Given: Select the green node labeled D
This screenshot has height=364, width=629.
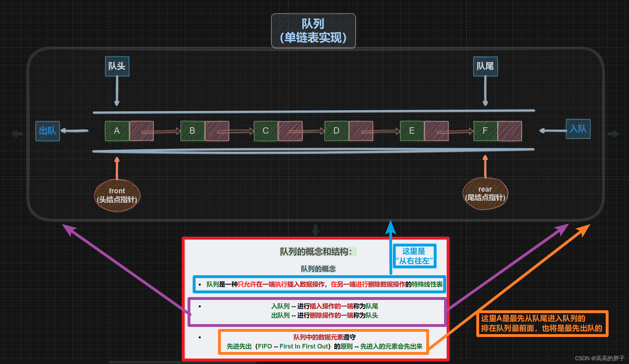Looking at the screenshot, I should pyautogui.click(x=336, y=131).
